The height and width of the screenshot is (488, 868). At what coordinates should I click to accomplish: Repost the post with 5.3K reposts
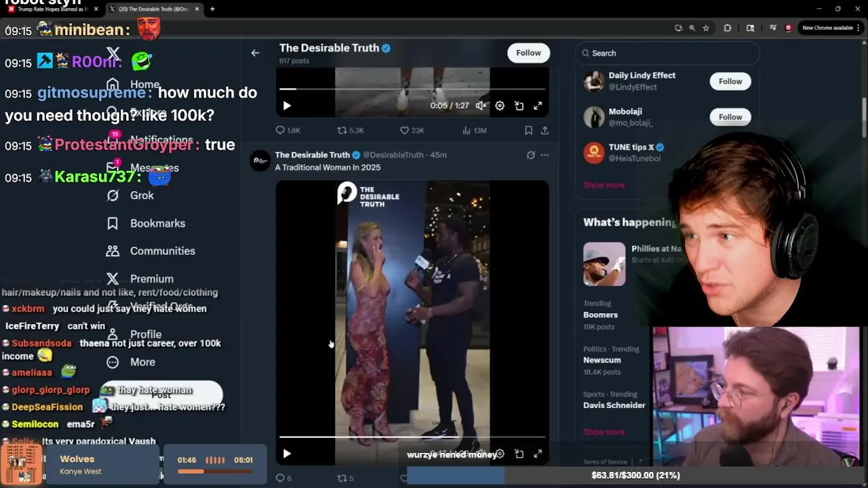(351, 130)
